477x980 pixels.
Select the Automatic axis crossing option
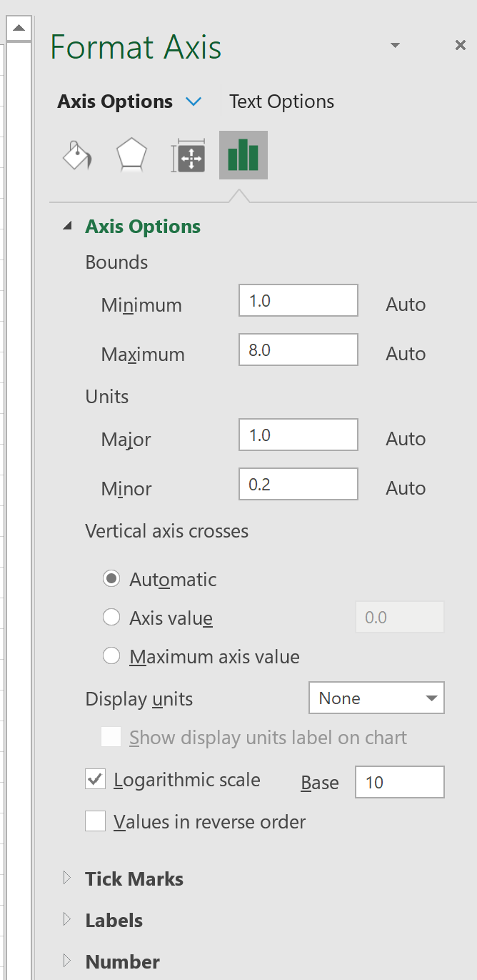[111, 579]
